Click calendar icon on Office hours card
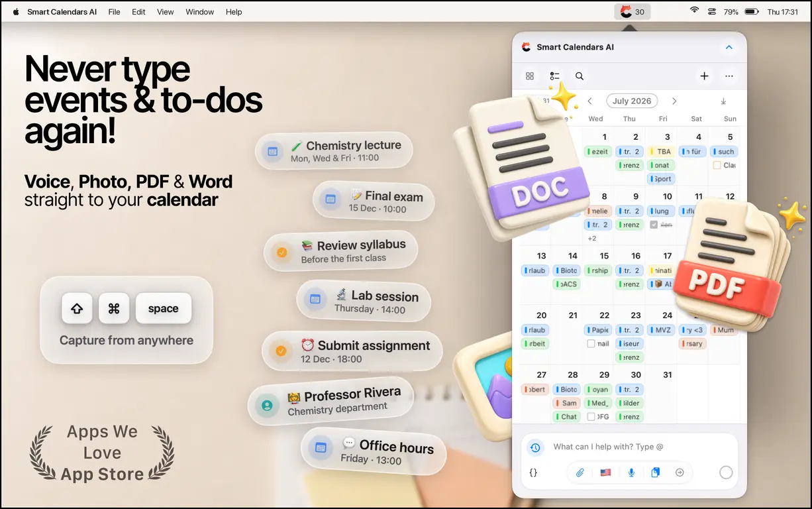812x509 pixels. 321,447
